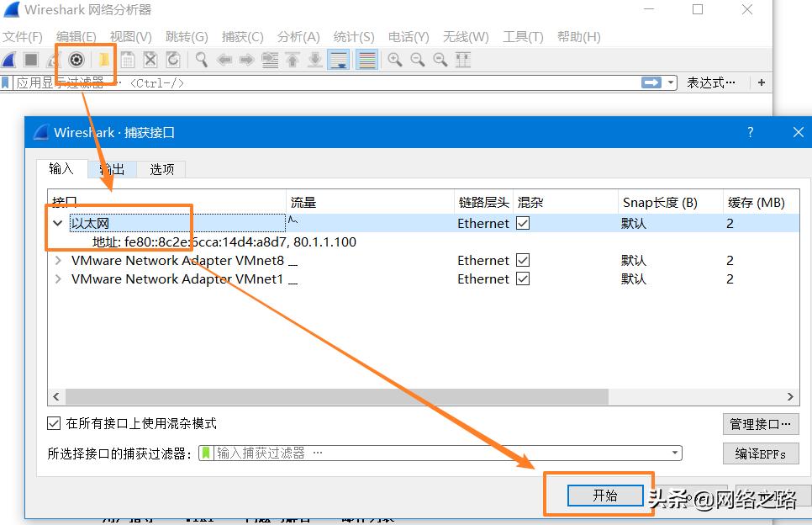Click the Stop capture square icon
The width and height of the screenshot is (812, 525).
click(30, 59)
